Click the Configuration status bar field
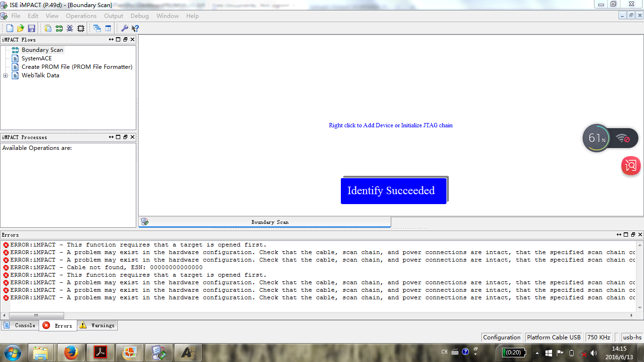 tap(502, 337)
